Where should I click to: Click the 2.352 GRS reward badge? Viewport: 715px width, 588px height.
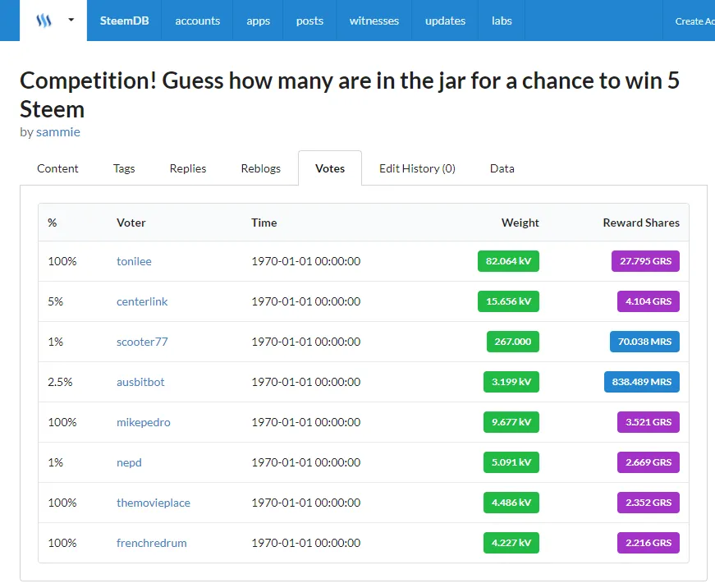649,503
